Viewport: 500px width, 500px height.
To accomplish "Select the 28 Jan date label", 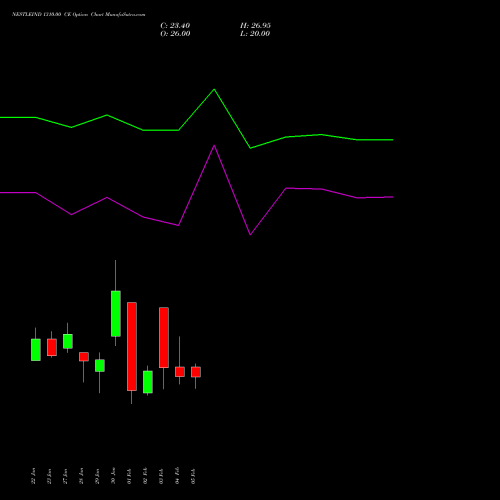I will 81,476.
